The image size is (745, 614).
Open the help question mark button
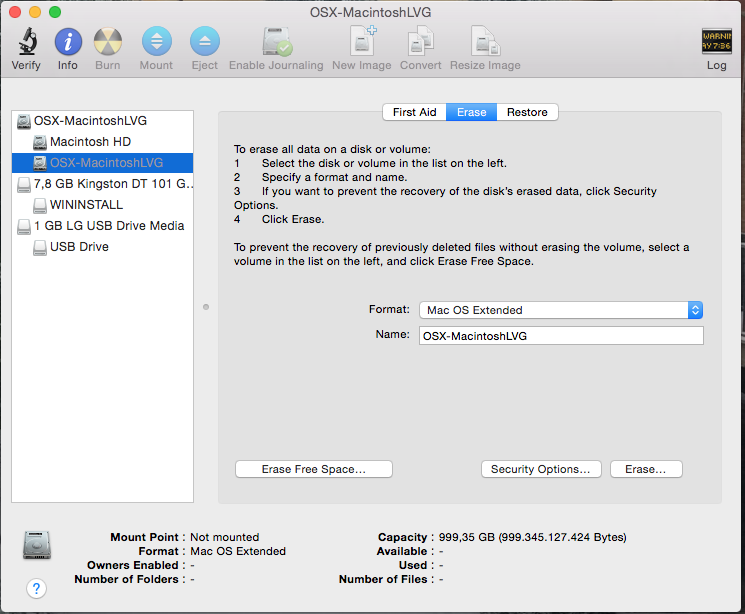point(37,588)
